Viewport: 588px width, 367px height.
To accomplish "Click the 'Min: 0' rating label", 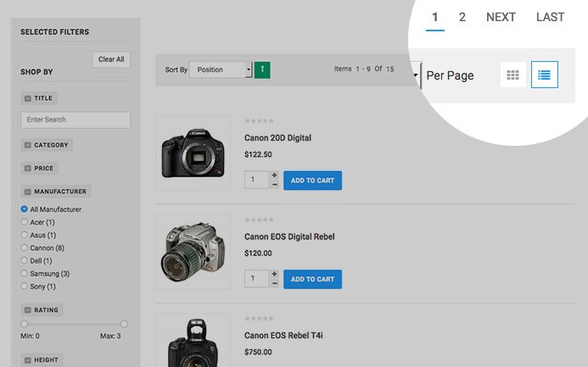I will point(30,336).
